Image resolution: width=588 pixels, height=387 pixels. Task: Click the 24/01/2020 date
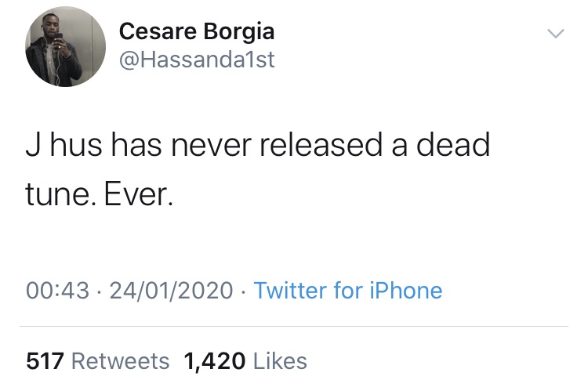[x=171, y=291]
